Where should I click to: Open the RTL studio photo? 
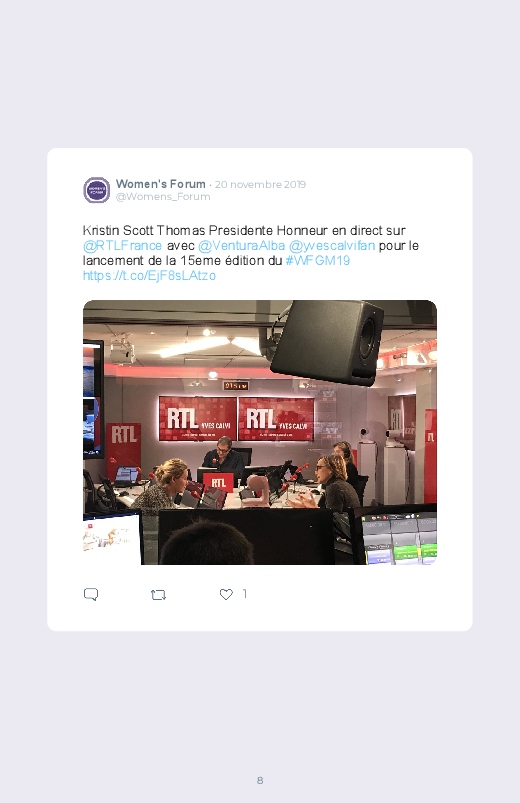point(260,432)
